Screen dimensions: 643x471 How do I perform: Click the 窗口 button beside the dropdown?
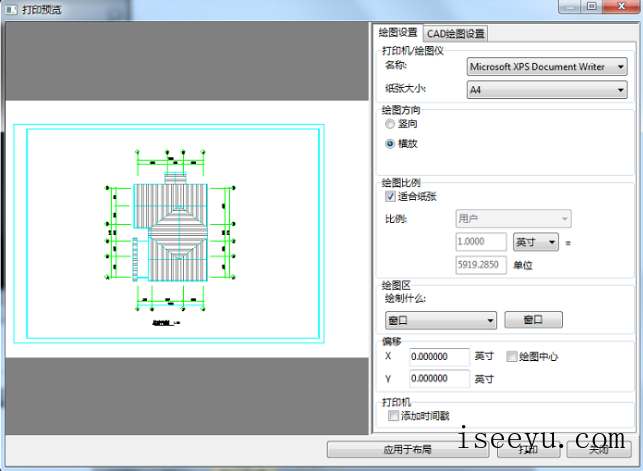[x=533, y=319]
